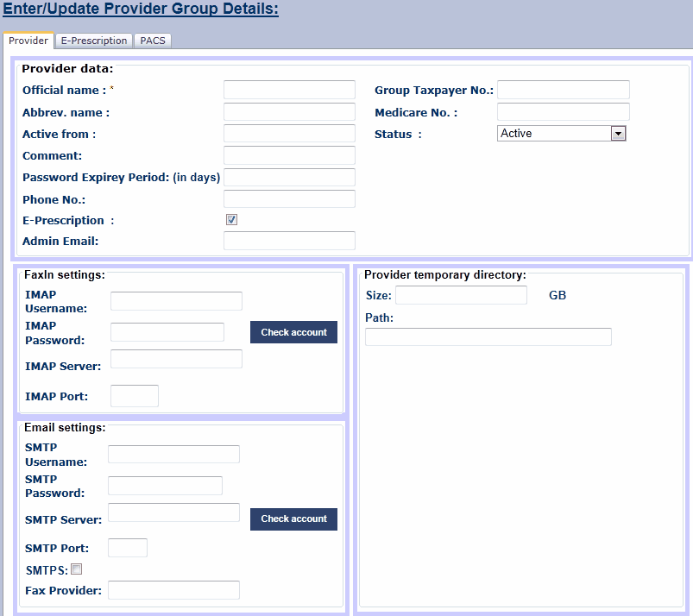Click the Medicare No. input box
Screen dimensions: 693x616
tap(563, 112)
